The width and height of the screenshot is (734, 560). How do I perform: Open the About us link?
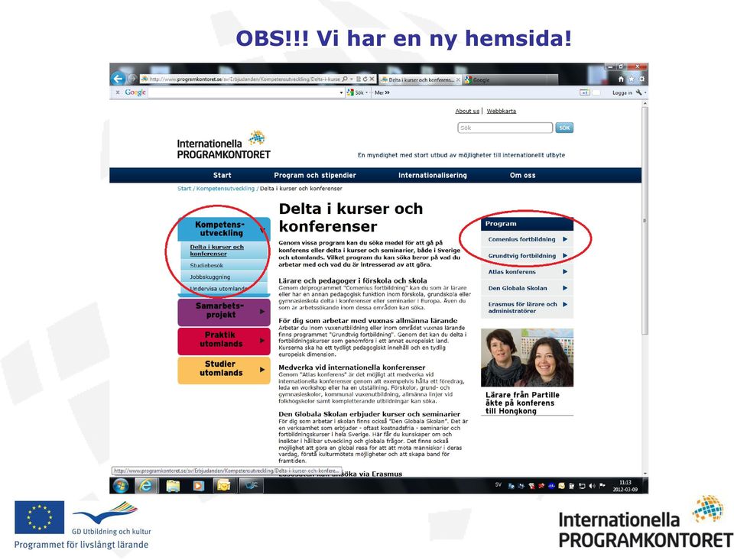[467, 111]
